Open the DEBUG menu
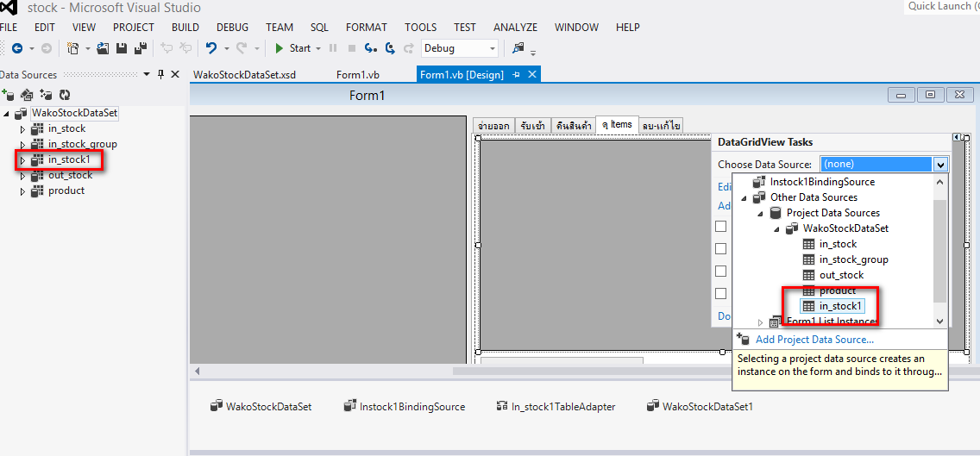The height and width of the screenshot is (456, 980). 233,28
